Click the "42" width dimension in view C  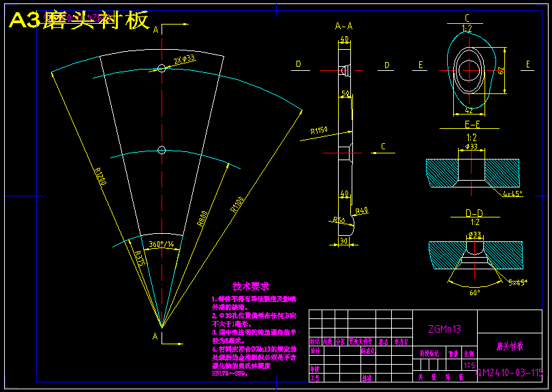[x=469, y=110]
